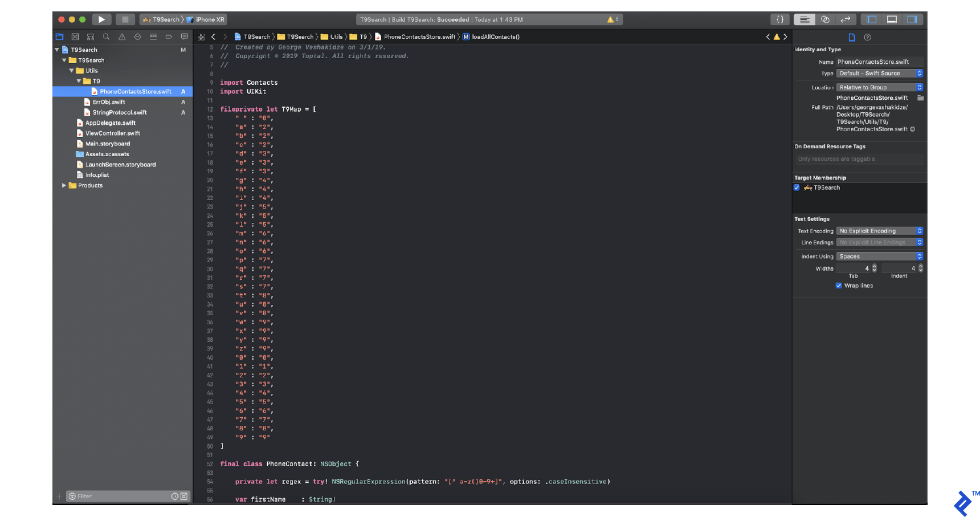Click the warning count in activity bar
The image size is (980, 517).
point(613,19)
